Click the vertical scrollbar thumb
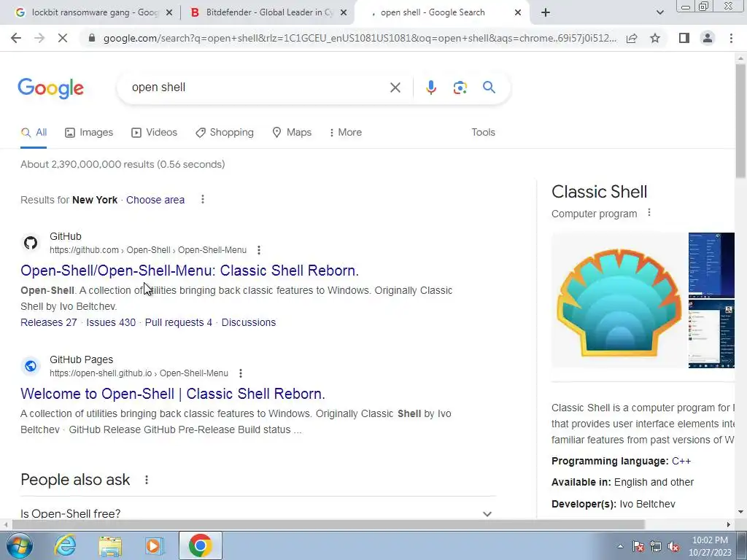Screen dimensions: 747x560 pos(741,120)
